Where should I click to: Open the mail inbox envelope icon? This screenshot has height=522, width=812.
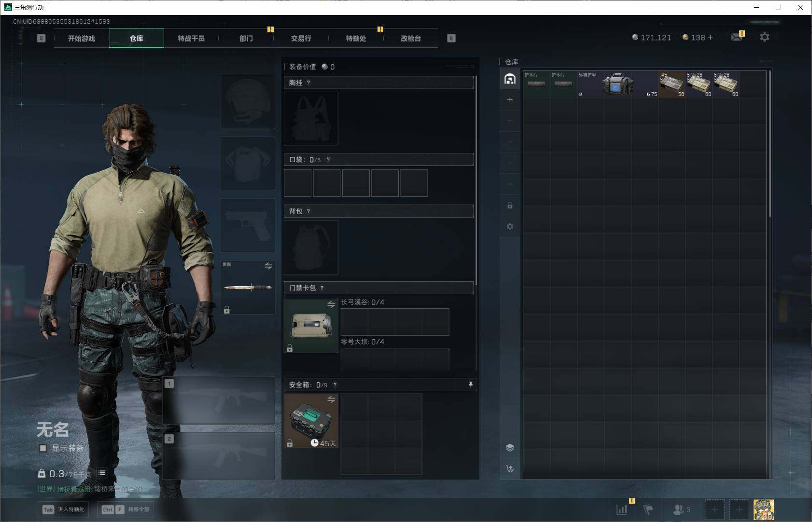point(736,37)
